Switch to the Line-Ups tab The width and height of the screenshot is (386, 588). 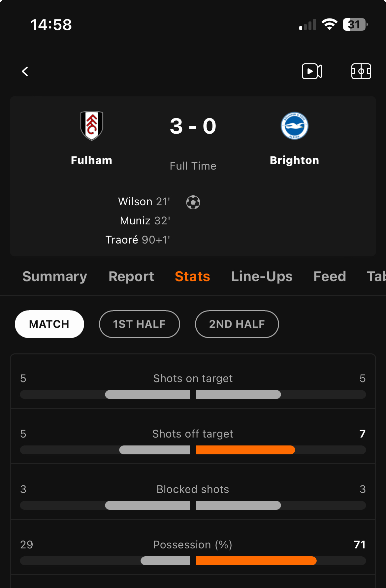(262, 277)
